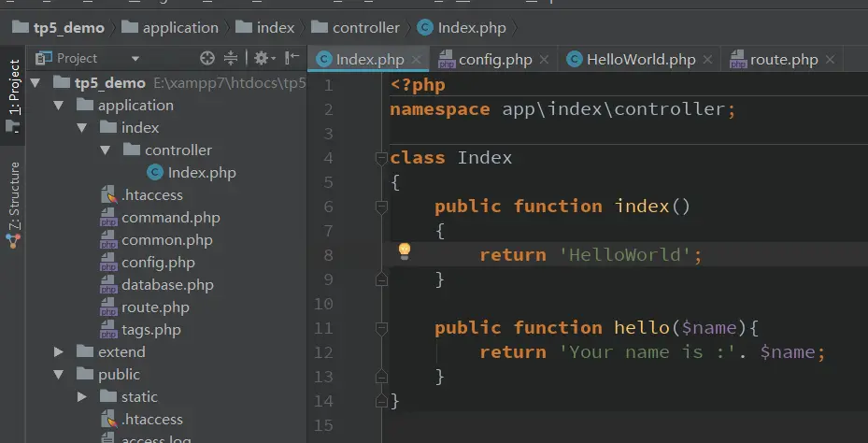
Task: Select .htaccess under public folder
Action: click(x=142, y=420)
